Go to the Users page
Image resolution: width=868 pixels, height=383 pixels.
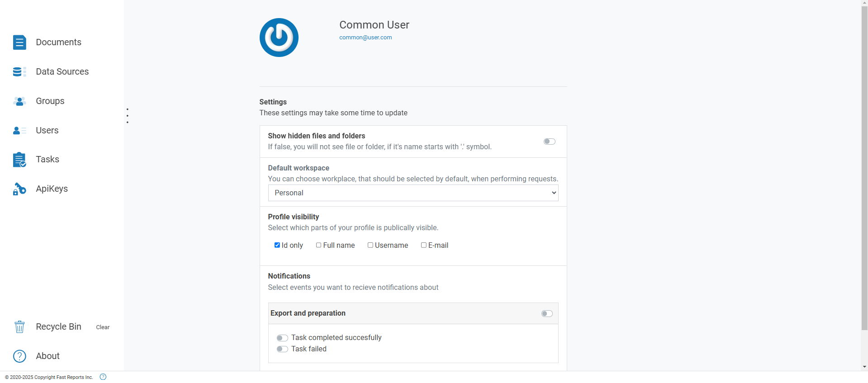click(x=47, y=130)
